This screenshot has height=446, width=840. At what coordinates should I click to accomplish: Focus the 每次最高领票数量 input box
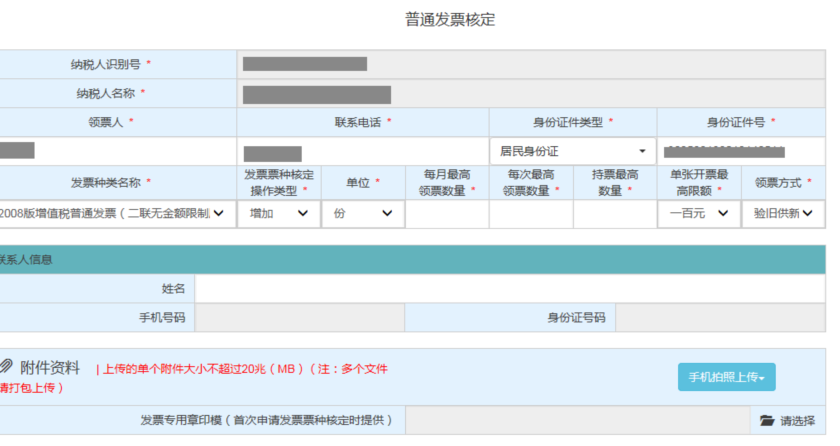[x=530, y=213]
